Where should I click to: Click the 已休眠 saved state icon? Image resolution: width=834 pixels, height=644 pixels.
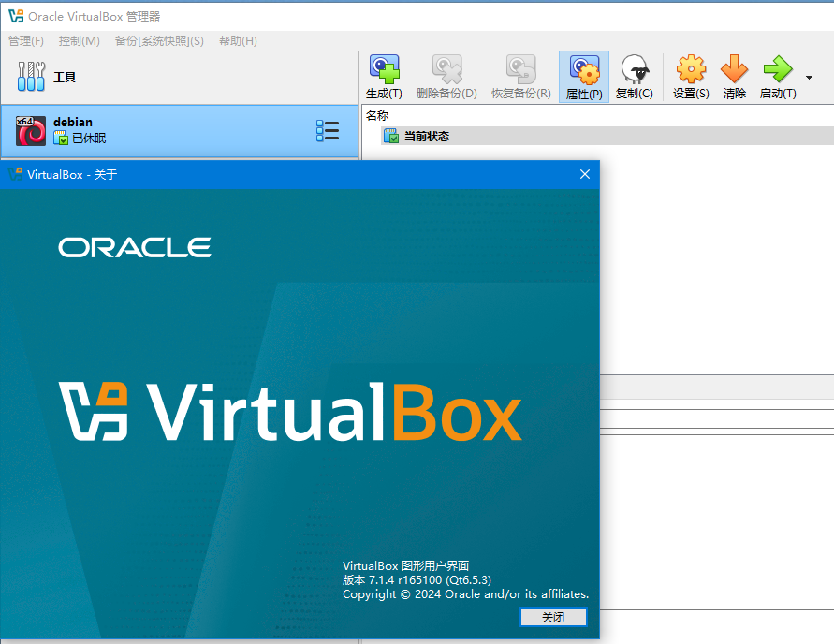[61, 139]
